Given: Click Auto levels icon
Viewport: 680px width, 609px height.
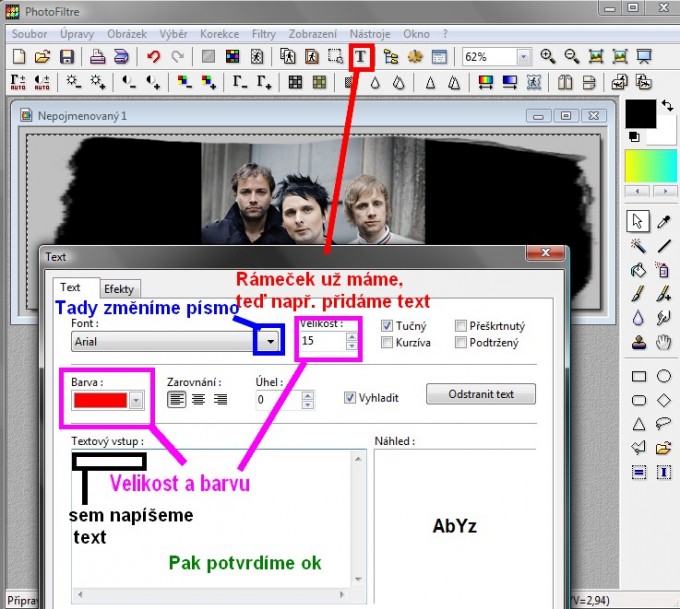Looking at the screenshot, I should 18,82.
